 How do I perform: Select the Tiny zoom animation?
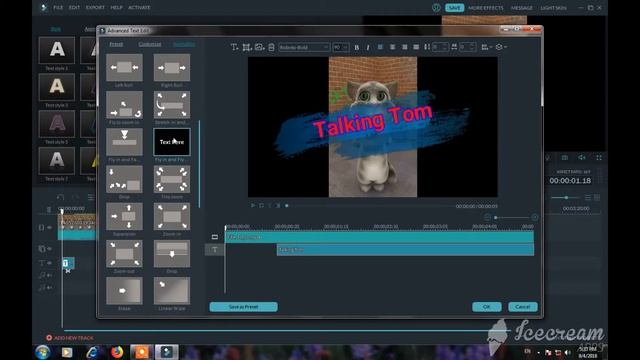172,179
